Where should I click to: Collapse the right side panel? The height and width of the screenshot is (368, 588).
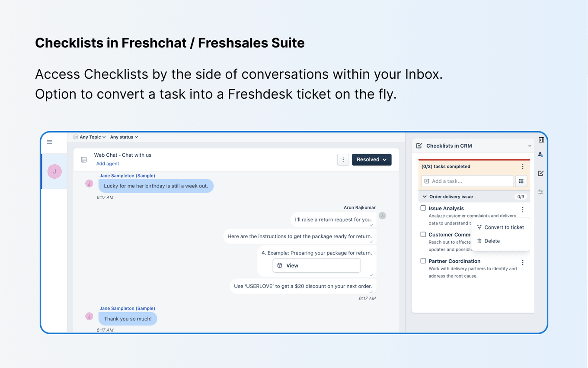pyautogui.click(x=541, y=139)
